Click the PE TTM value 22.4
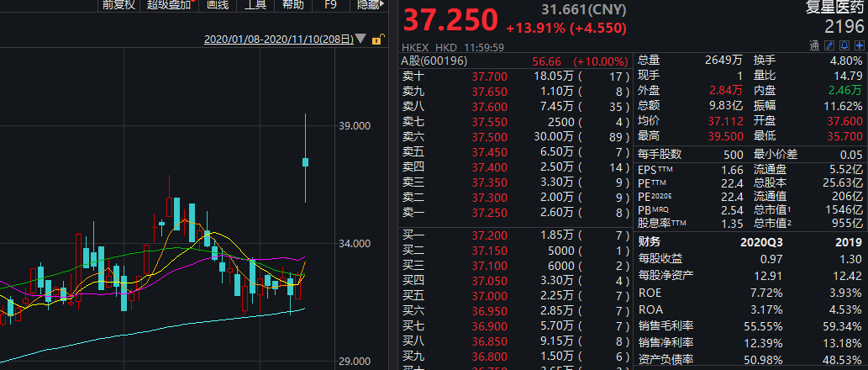The height and width of the screenshot is (370, 868). tap(734, 183)
